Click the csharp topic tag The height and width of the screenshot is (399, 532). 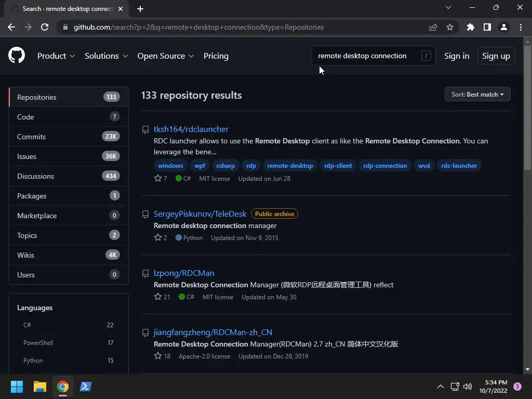pos(225,166)
